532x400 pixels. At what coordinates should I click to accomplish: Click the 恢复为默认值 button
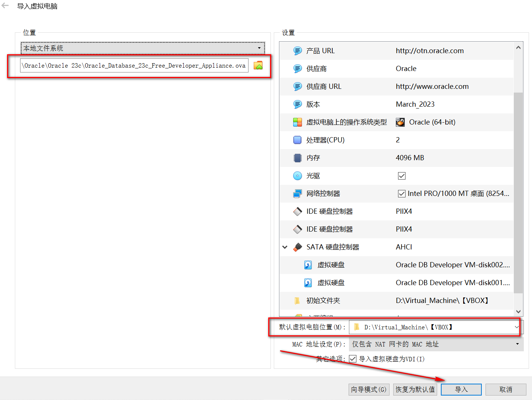[415, 390]
